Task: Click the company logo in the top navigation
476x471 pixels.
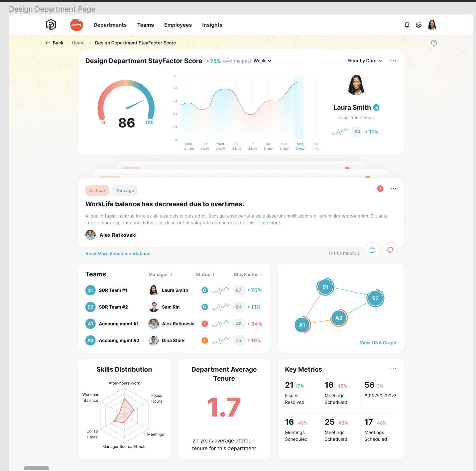Action: click(x=51, y=25)
